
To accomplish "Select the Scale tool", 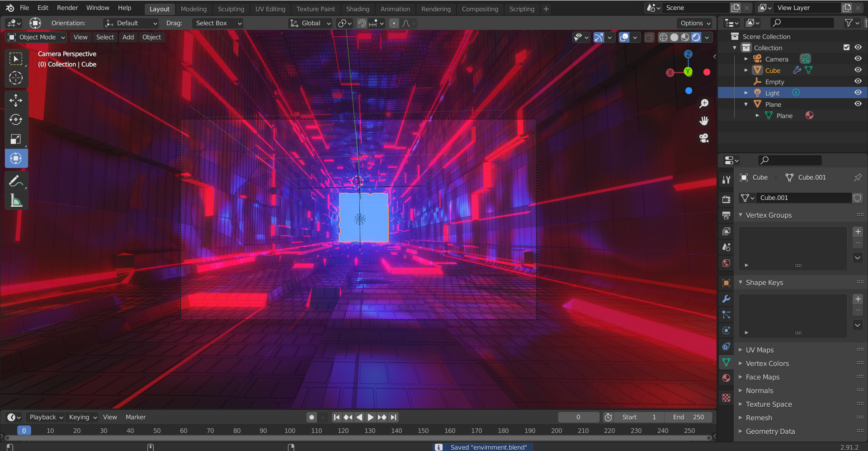I will (16, 139).
